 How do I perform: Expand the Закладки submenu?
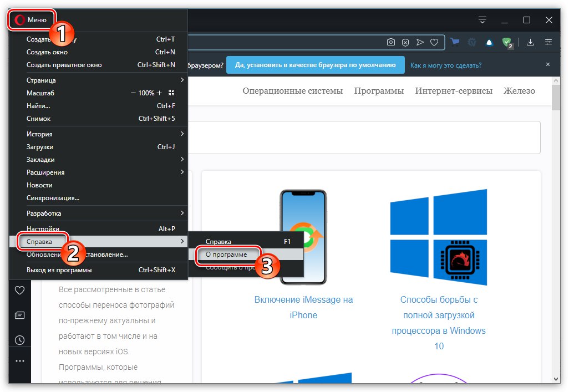[98, 159]
